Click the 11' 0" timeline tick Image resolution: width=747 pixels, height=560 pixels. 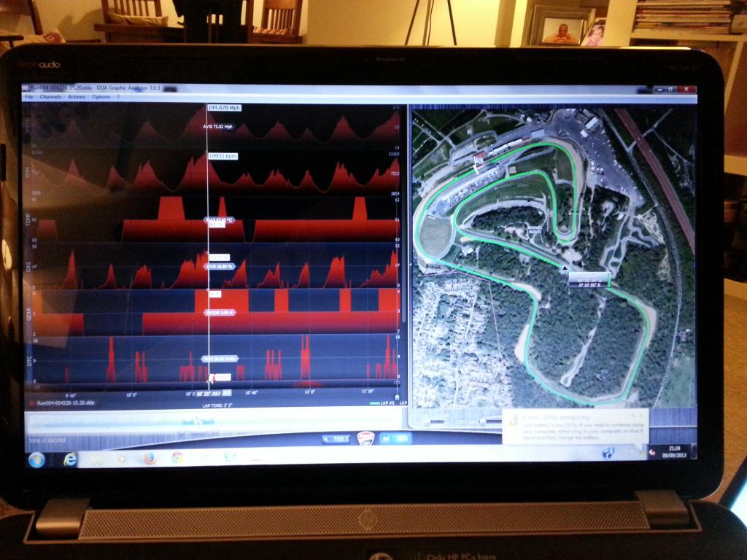click(309, 392)
